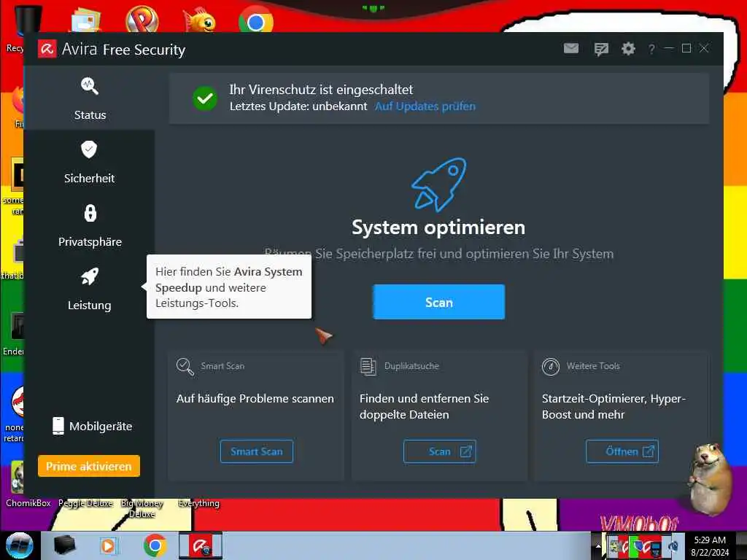Click the Mobilgeräte phone icon
747x560 pixels.
point(58,426)
